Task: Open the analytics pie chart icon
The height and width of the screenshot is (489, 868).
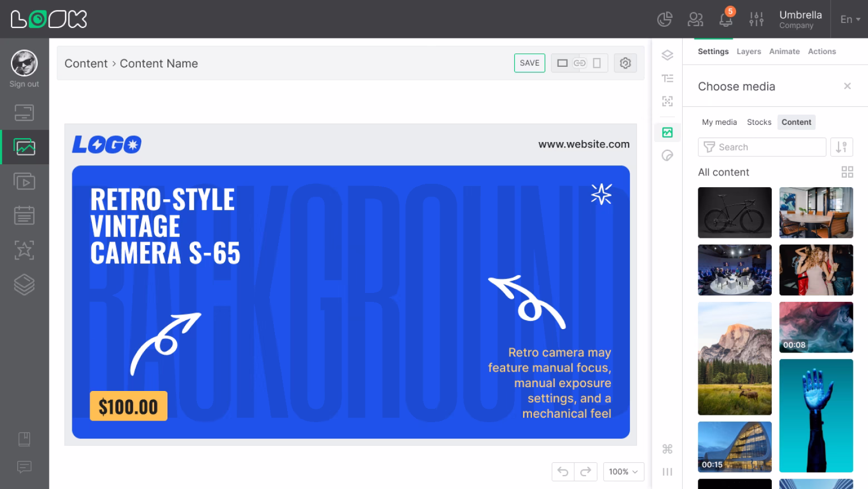Action: pyautogui.click(x=664, y=19)
